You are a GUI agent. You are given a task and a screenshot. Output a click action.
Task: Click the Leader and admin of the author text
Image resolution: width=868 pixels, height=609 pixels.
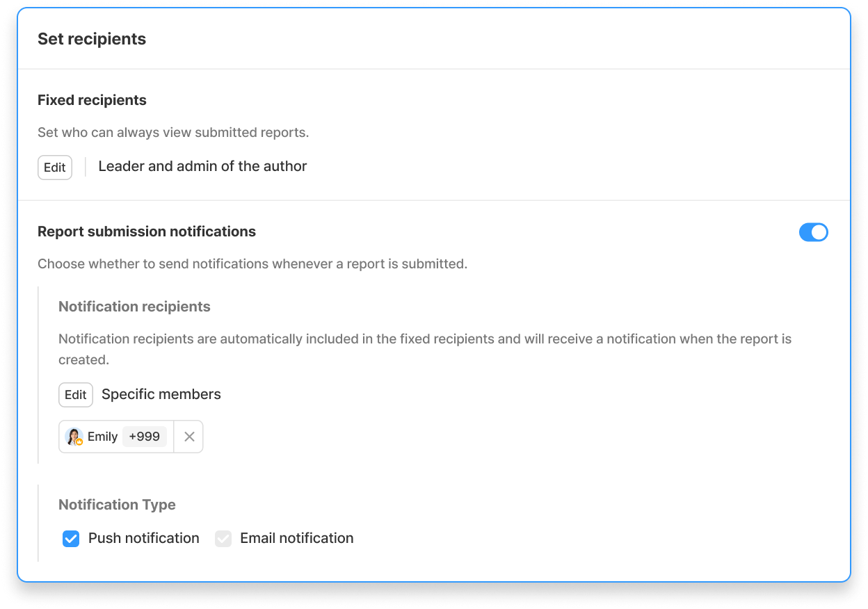pos(202,166)
